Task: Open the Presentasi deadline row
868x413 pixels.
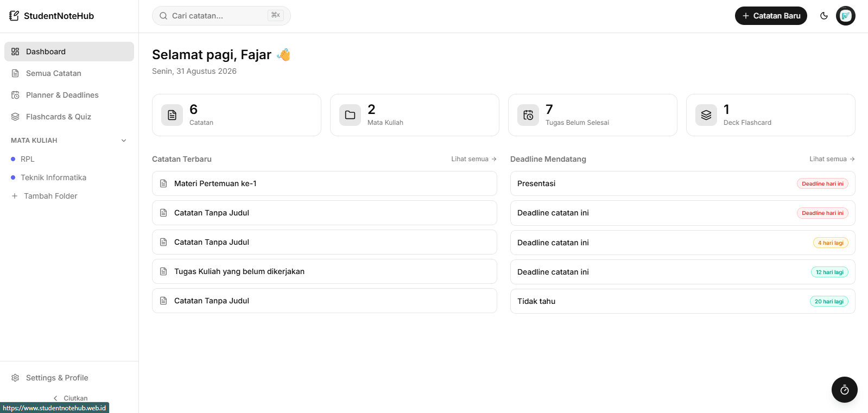Action: (x=683, y=183)
